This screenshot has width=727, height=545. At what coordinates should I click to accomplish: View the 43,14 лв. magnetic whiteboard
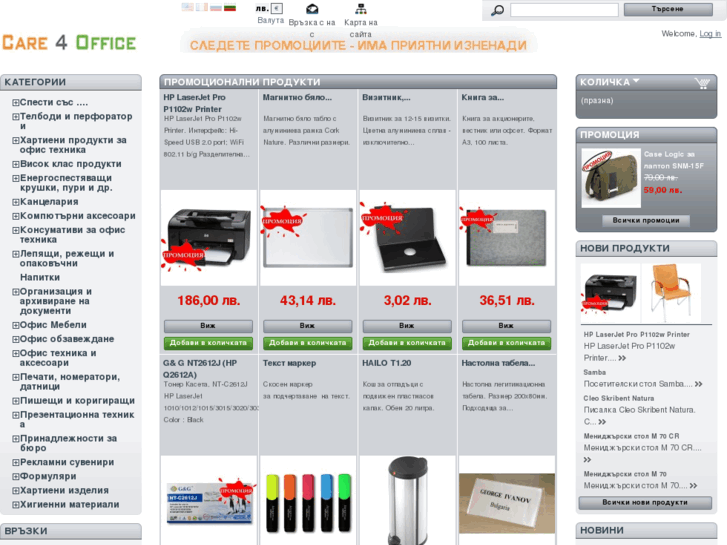(x=307, y=326)
